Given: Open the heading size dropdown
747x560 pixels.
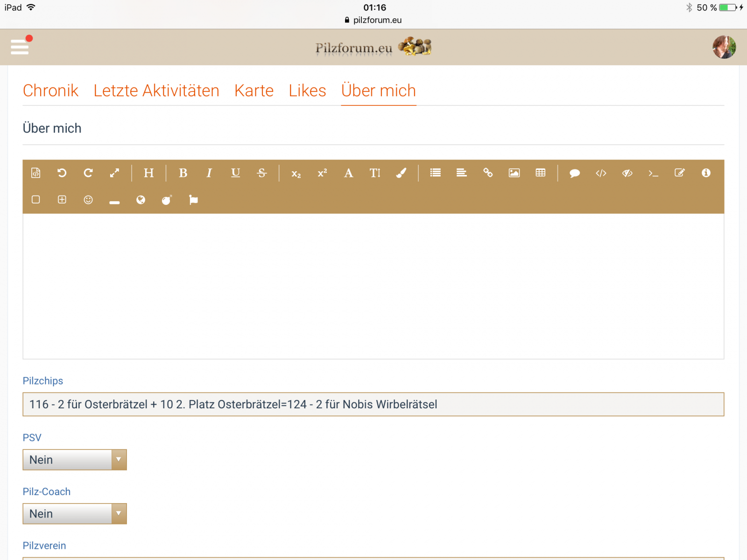Looking at the screenshot, I should pyautogui.click(x=148, y=173).
